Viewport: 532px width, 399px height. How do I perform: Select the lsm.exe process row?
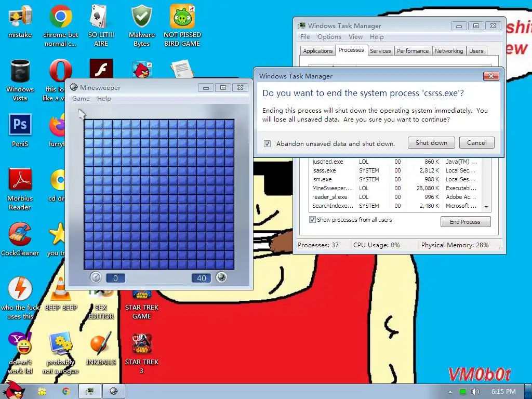point(395,179)
